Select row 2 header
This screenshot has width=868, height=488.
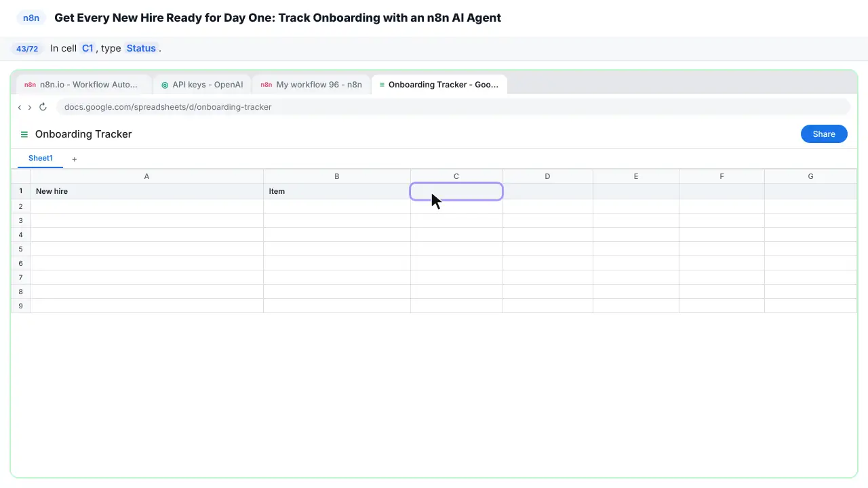(x=20, y=206)
